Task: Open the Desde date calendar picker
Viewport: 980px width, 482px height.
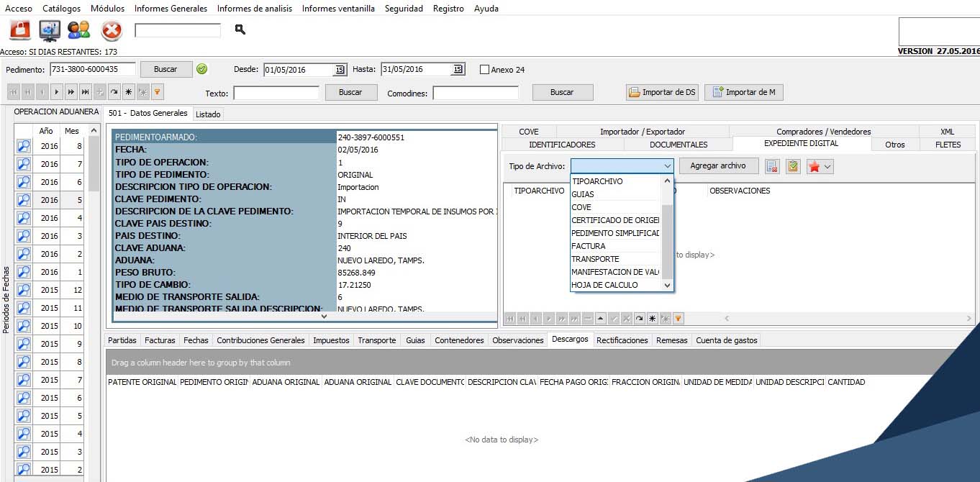Action: [340, 70]
